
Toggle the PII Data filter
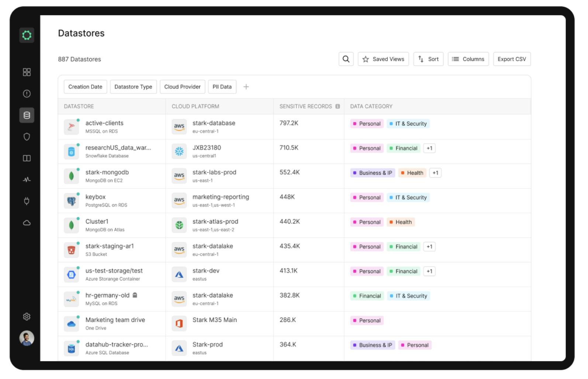click(x=222, y=87)
